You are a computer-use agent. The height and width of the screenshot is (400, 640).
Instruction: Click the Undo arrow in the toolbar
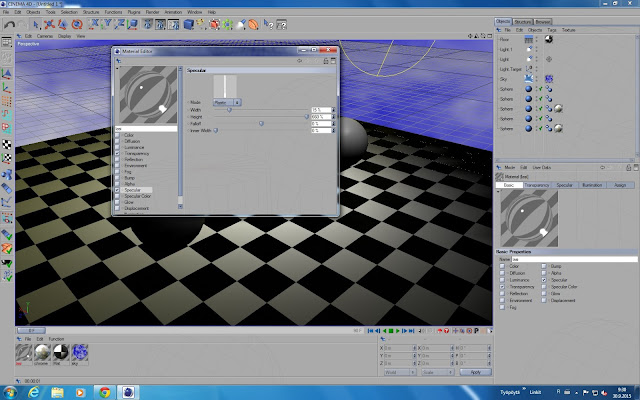[x=9, y=25]
